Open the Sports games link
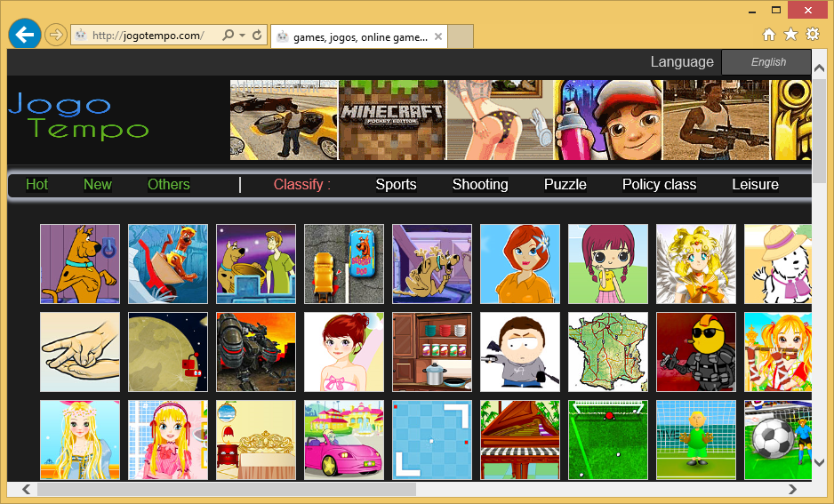 tap(396, 185)
